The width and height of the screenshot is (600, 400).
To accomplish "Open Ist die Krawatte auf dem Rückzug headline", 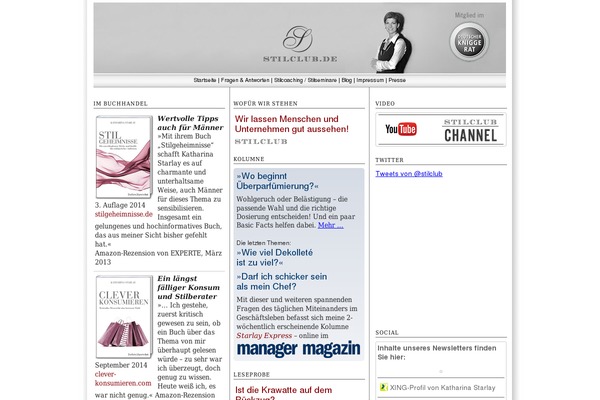I will pyautogui.click(x=284, y=393).
